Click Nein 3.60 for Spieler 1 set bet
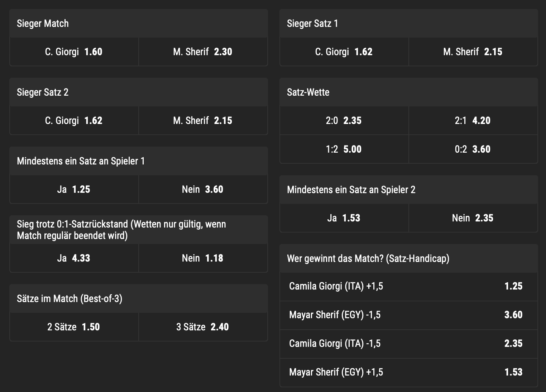Screen dimensions: 546x392 pyautogui.click(x=203, y=189)
